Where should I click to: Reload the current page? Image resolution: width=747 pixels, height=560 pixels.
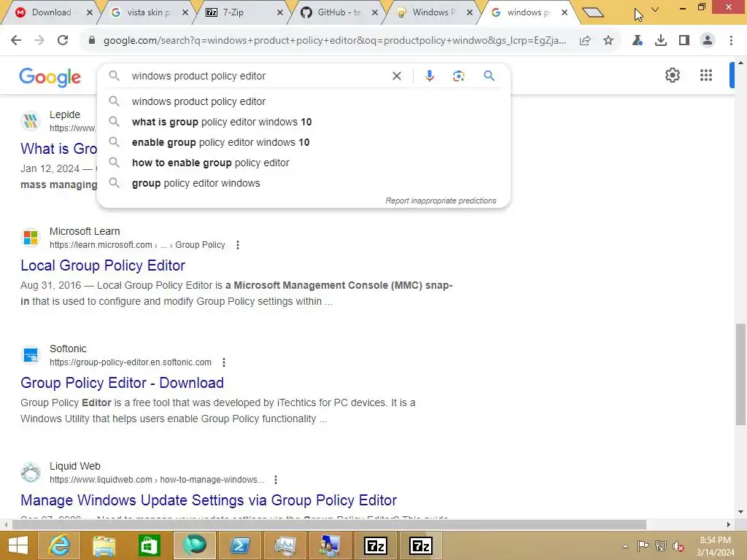[x=63, y=41]
